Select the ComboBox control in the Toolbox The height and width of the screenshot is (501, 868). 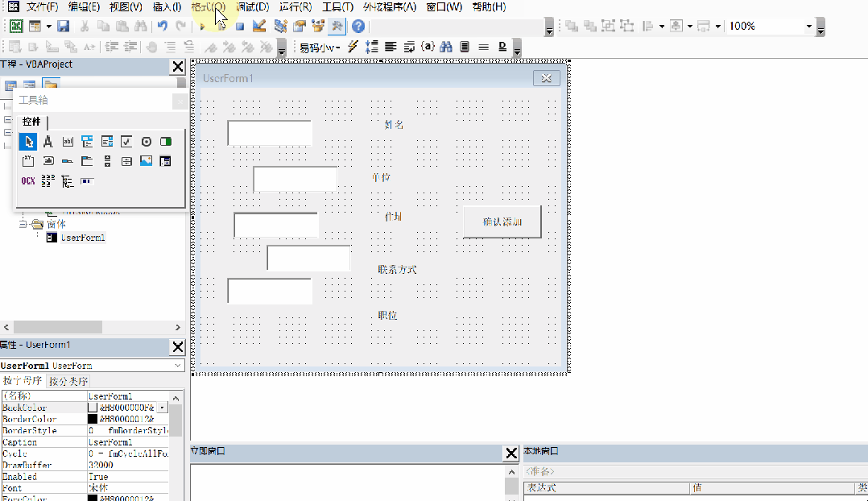point(88,141)
